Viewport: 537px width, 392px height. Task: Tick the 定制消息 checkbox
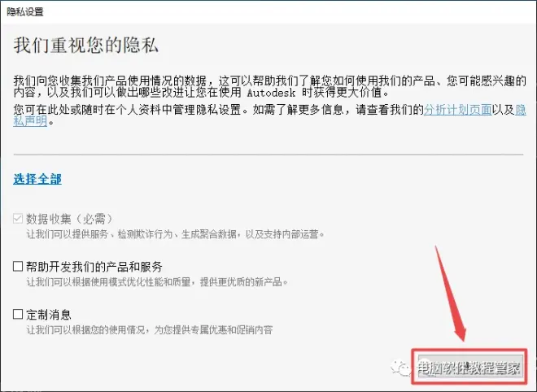18,314
